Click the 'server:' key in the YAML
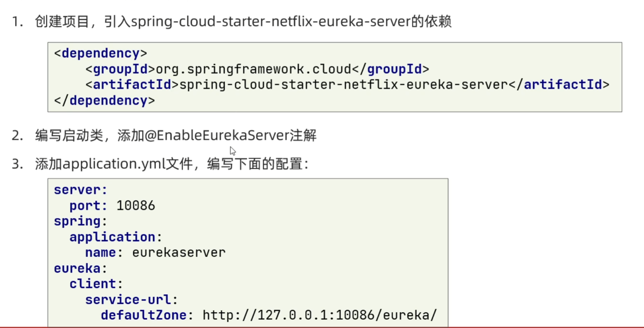 pos(80,190)
